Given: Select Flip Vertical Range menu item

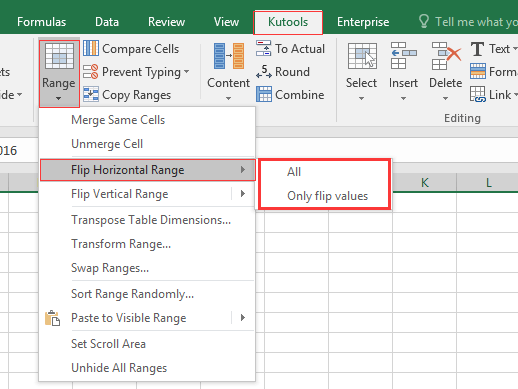Looking at the screenshot, I should [147, 194].
